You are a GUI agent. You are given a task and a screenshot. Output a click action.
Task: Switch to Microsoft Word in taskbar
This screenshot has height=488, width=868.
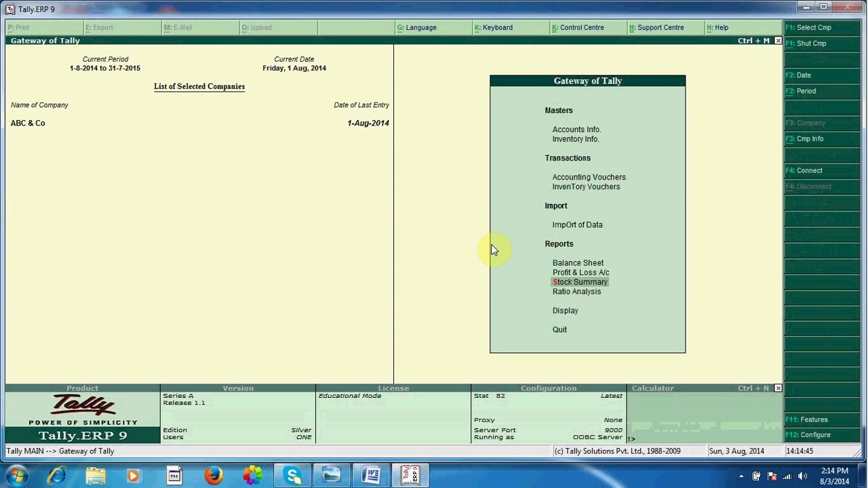pos(371,476)
